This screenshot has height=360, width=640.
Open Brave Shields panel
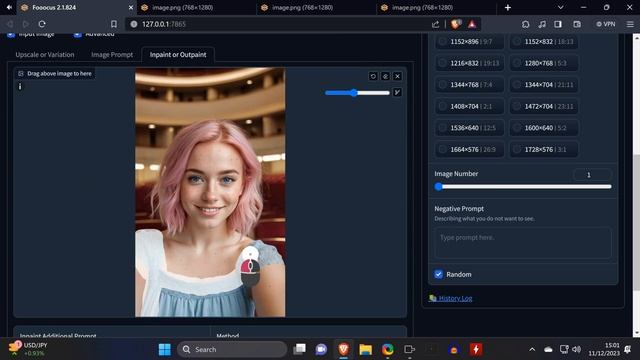click(x=456, y=24)
